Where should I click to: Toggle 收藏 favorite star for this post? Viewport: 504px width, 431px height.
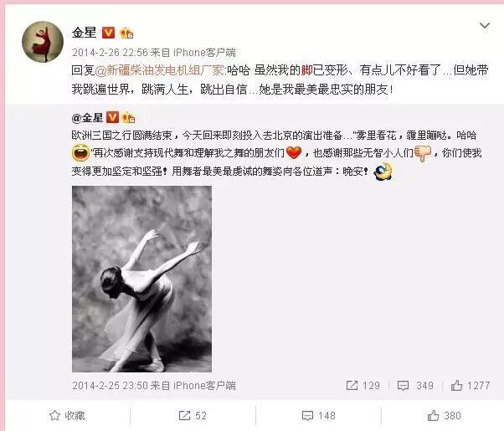pyautogui.click(x=67, y=416)
